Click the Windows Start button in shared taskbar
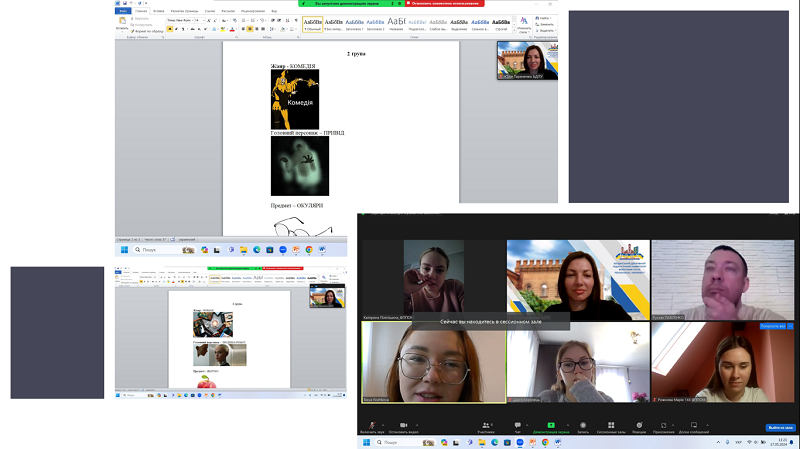The width and height of the screenshot is (800, 449). click(122, 250)
